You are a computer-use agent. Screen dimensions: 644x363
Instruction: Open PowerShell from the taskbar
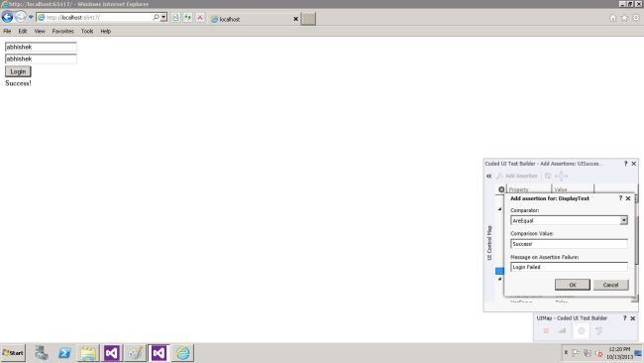tap(64, 353)
